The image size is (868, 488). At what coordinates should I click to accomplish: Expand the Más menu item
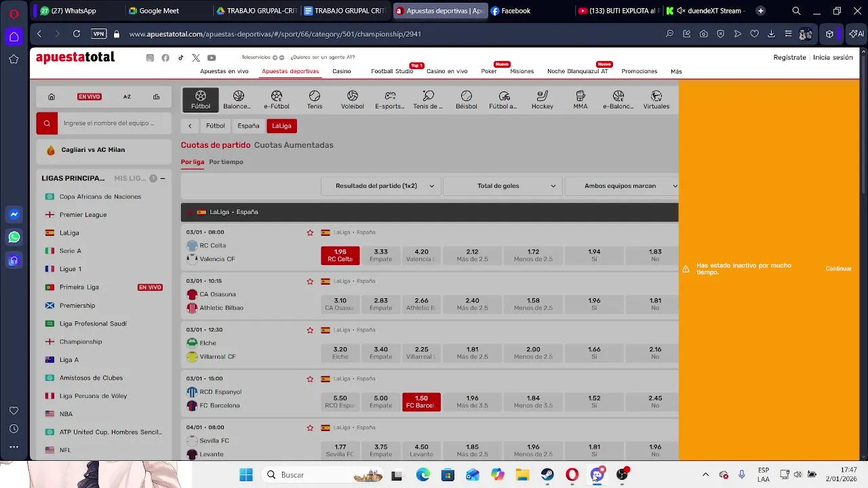click(676, 71)
